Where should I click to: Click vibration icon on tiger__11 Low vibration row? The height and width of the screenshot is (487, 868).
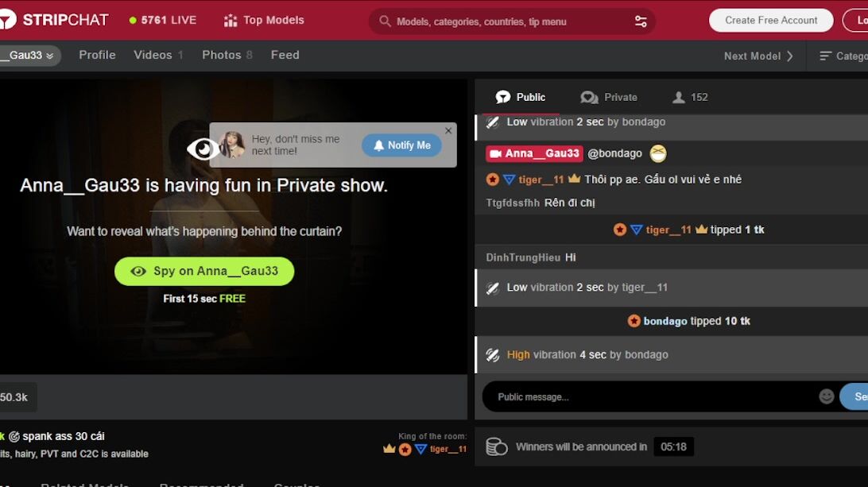point(493,288)
